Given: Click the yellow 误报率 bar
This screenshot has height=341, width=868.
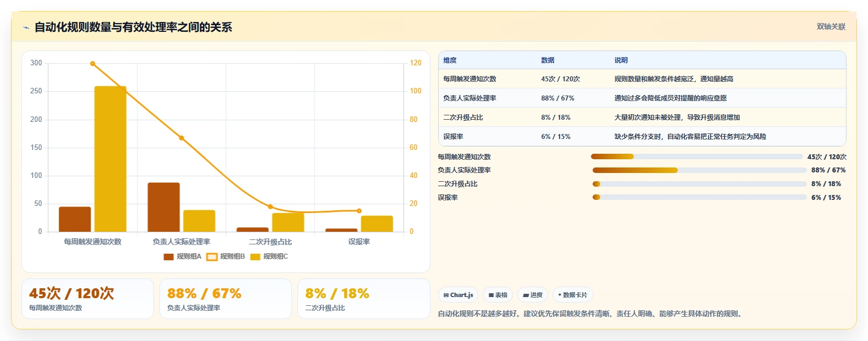Looking at the screenshot, I should (377, 223).
